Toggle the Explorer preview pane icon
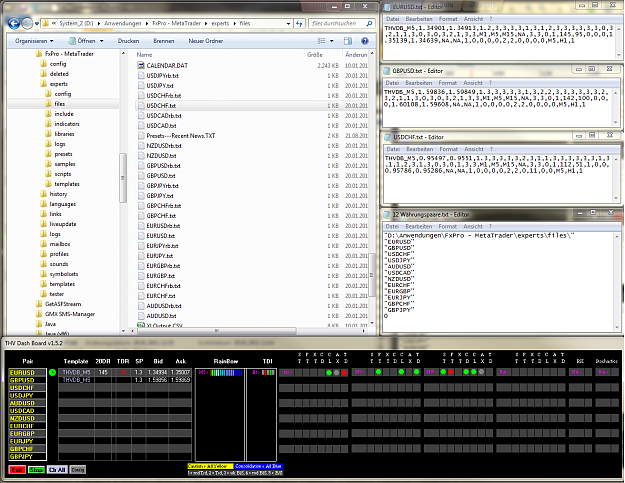Screen dimensions: 625x483 click(348, 41)
